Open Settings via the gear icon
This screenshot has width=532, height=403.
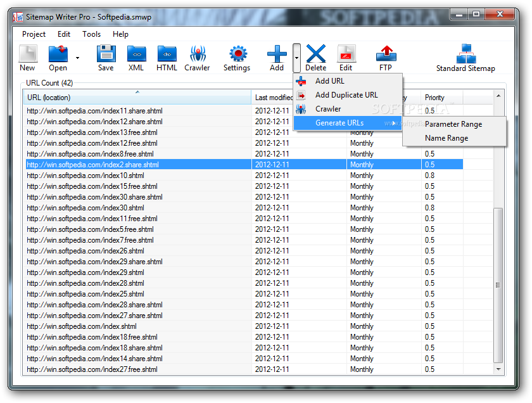coord(237,54)
